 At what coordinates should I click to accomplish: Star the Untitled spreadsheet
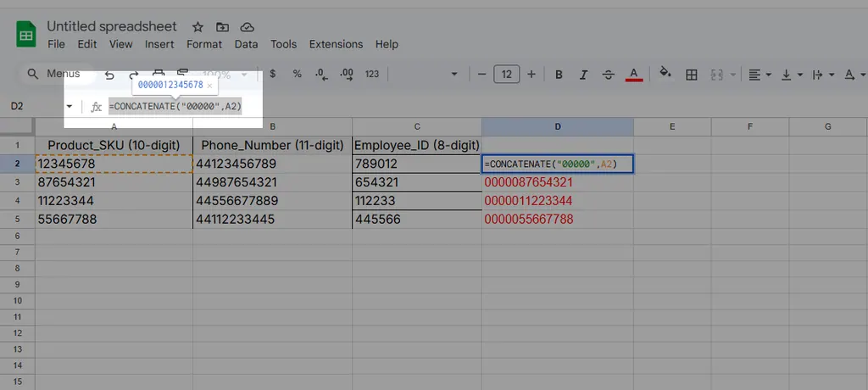pos(198,27)
